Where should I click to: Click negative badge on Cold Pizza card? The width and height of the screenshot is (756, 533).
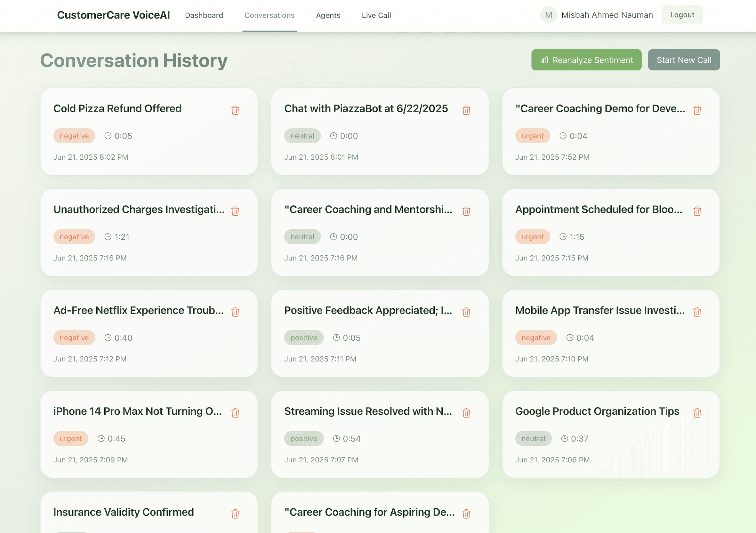click(74, 136)
